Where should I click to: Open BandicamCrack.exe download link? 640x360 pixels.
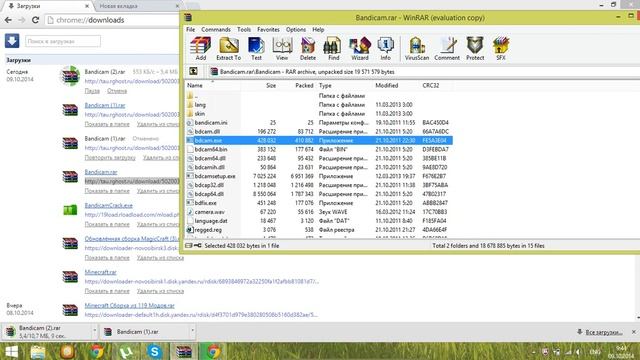click(x=109, y=205)
